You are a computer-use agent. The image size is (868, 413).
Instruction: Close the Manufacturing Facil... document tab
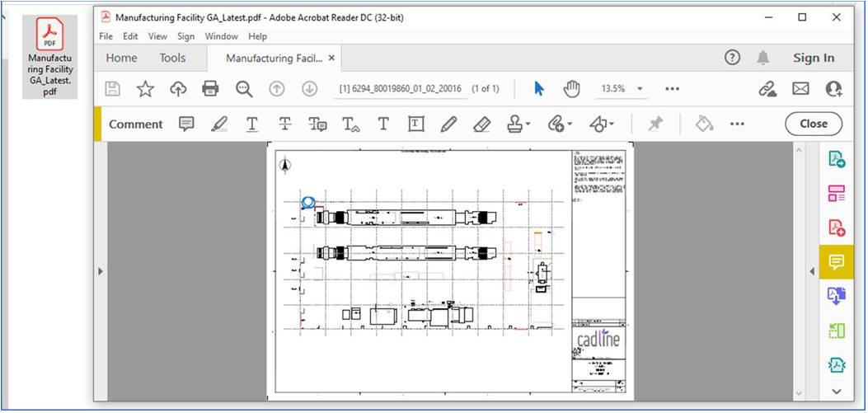[331, 59]
